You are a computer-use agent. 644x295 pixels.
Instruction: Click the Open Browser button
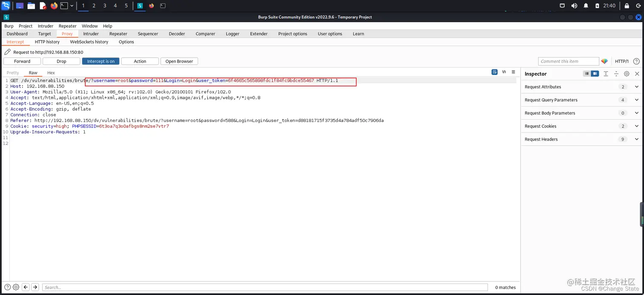click(179, 61)
